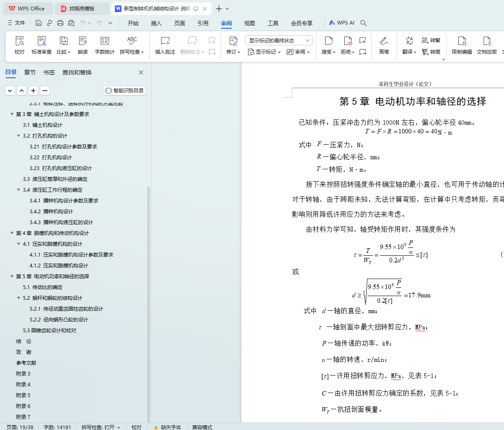Screen dimensions: 504x430
Task: Click 转简 to convert to Simplified Chinese
Action: pos(431,52)
